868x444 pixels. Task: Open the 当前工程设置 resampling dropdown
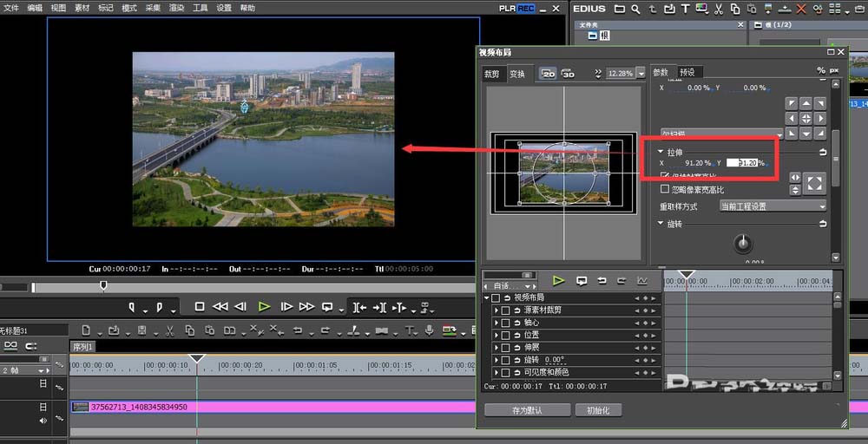tap(773, 206)
